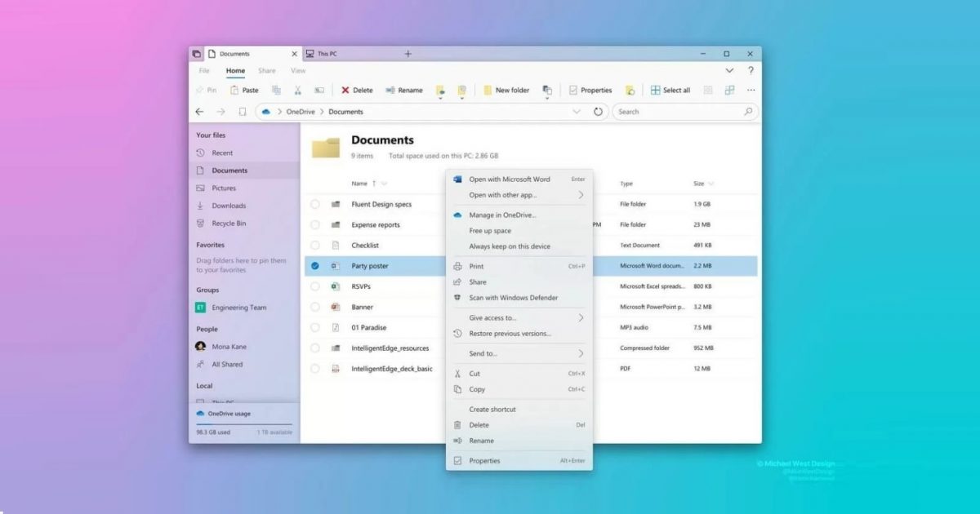This screenshot has height=514, width=980.
Task: Click the Rename button in ribbon
Action: (404, 91)
